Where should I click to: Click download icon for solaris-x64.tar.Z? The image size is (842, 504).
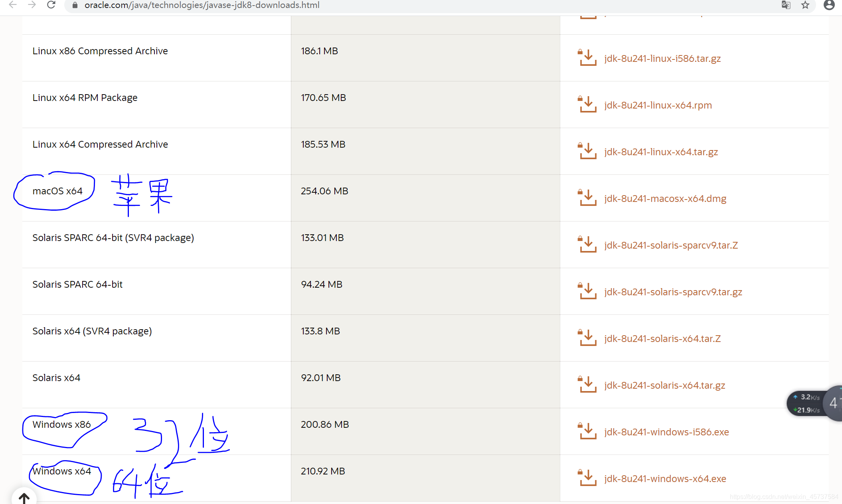pyautogui.click(x=587, y=338)
